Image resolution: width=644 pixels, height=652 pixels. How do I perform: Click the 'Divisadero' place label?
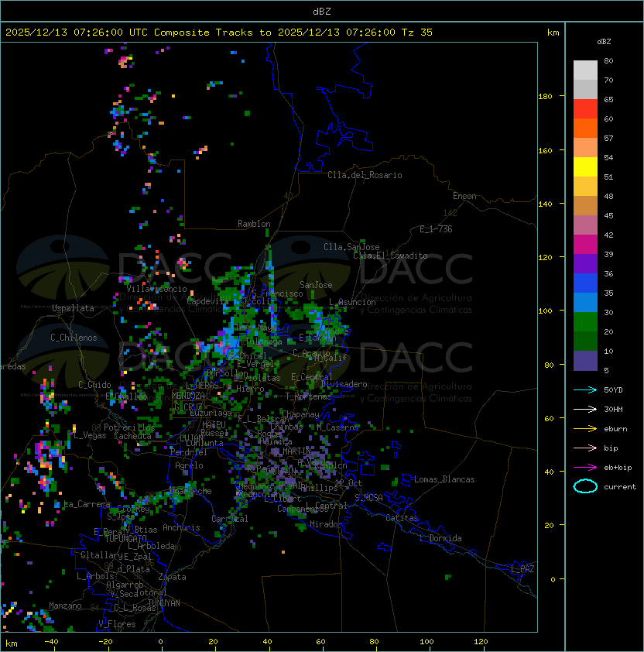[344, 384]
